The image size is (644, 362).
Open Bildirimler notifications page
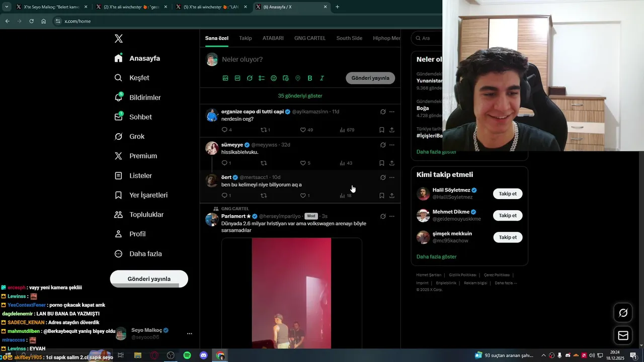coord(137,98)
